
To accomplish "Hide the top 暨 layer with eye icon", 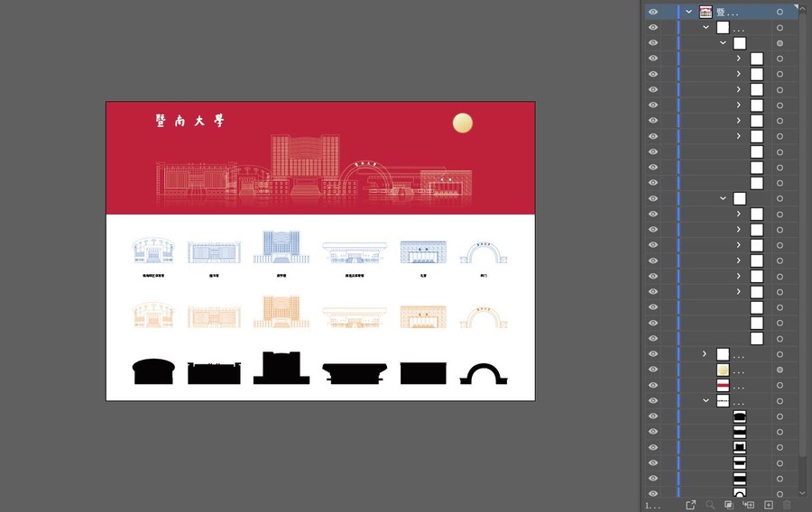I will pos(653,12).
